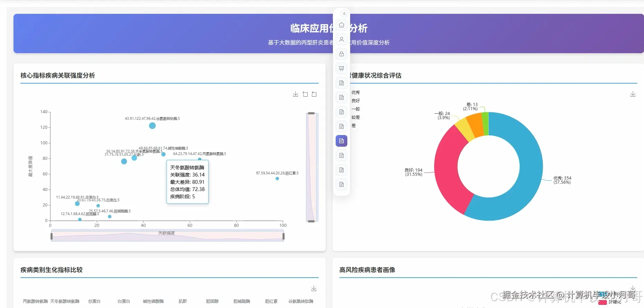Collapse the floating sidebar with the double-chevron
Viewport: 644px width, 308px height.
344,14
